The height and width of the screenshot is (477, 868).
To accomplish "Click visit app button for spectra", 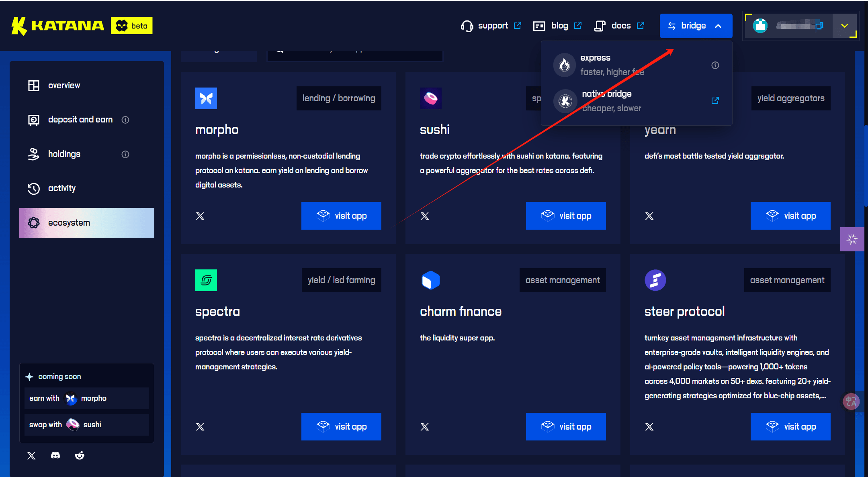I will click(341, 426).
